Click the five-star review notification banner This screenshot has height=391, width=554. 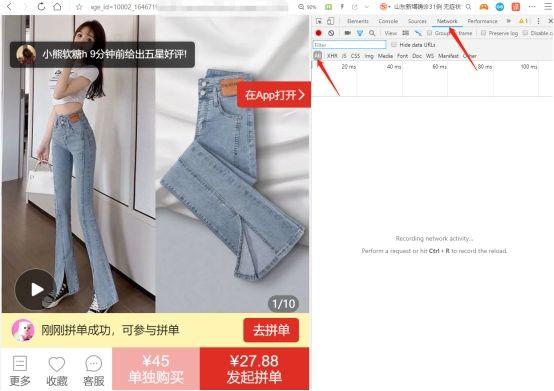tap(102, 54)
